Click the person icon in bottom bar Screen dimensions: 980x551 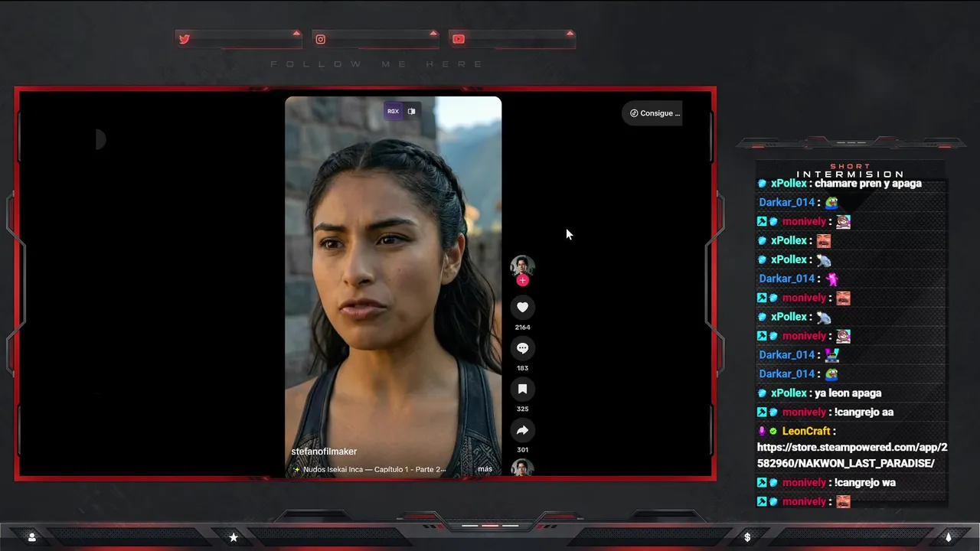[x=31, y=537]
